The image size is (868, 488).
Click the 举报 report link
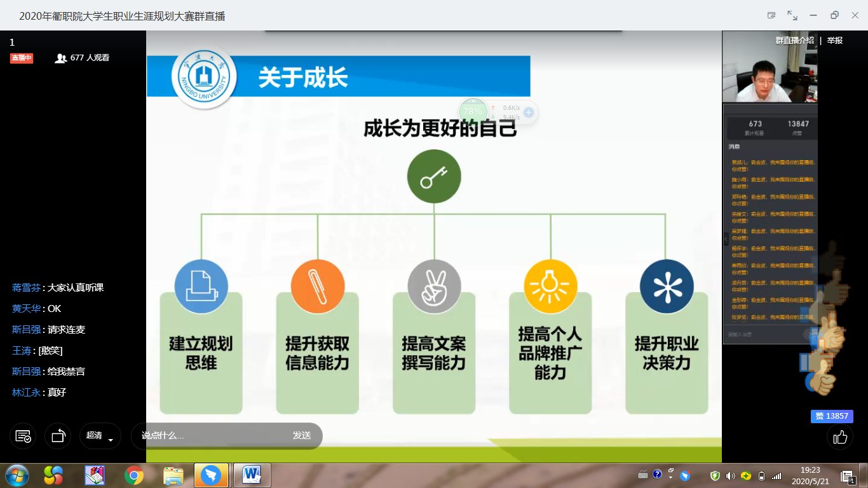834,40
